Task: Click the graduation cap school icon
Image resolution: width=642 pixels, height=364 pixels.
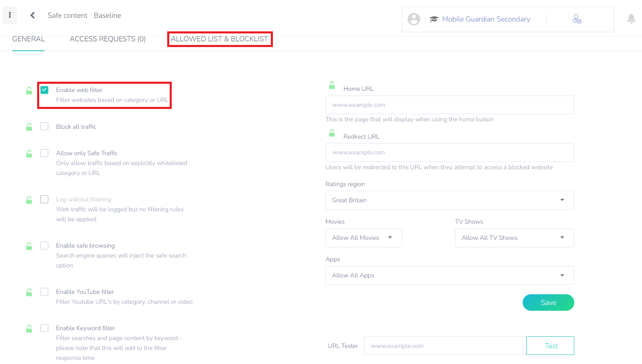Action: (434, 19)
